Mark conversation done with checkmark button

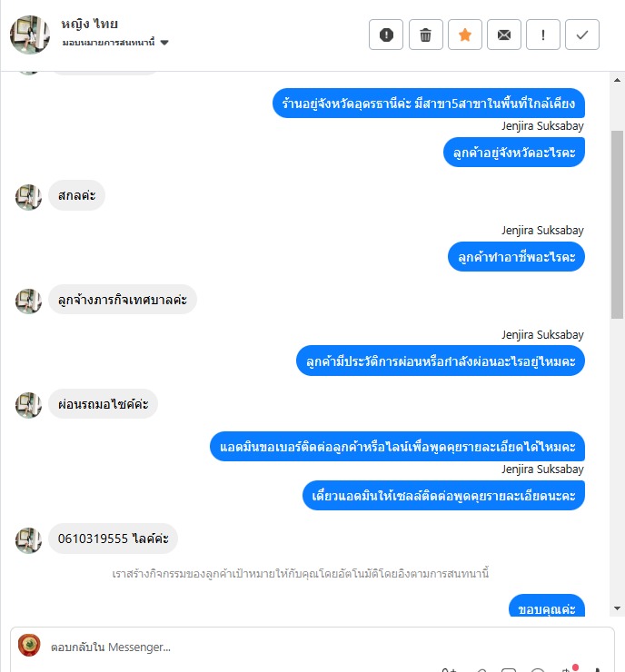[x=582, y=35]
